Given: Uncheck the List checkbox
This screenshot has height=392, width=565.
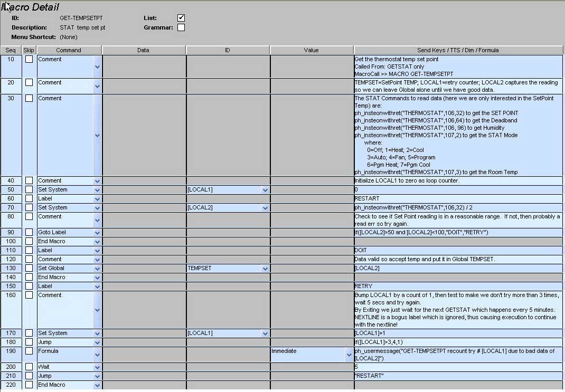Looking at the screenshot, I should pos(181,18).
